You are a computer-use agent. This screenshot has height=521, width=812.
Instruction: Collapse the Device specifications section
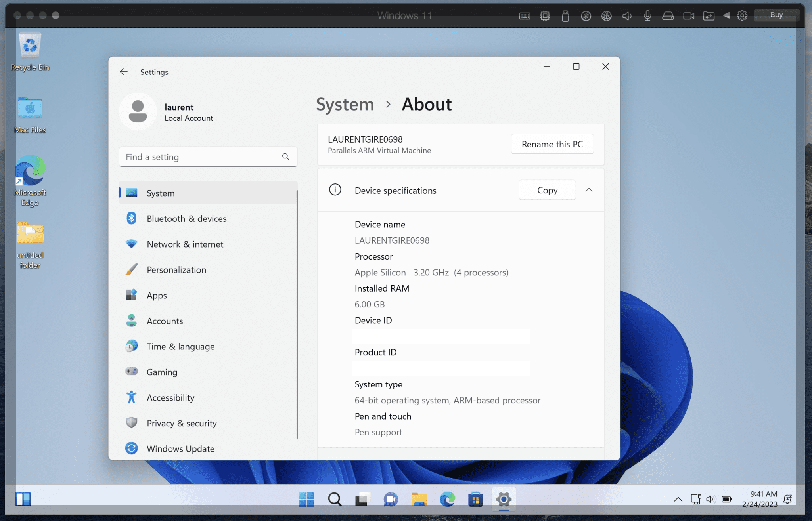589,190
